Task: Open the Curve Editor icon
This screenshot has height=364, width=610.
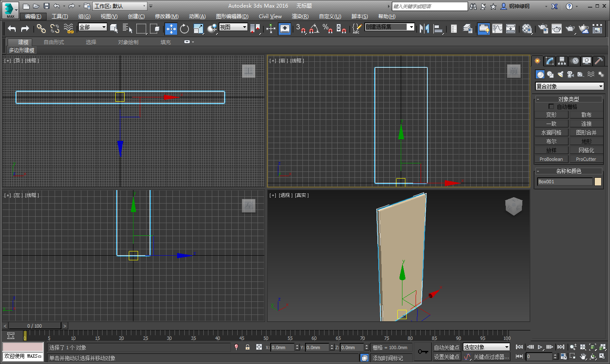Action: pyautogui.click(x=497, y=28)
